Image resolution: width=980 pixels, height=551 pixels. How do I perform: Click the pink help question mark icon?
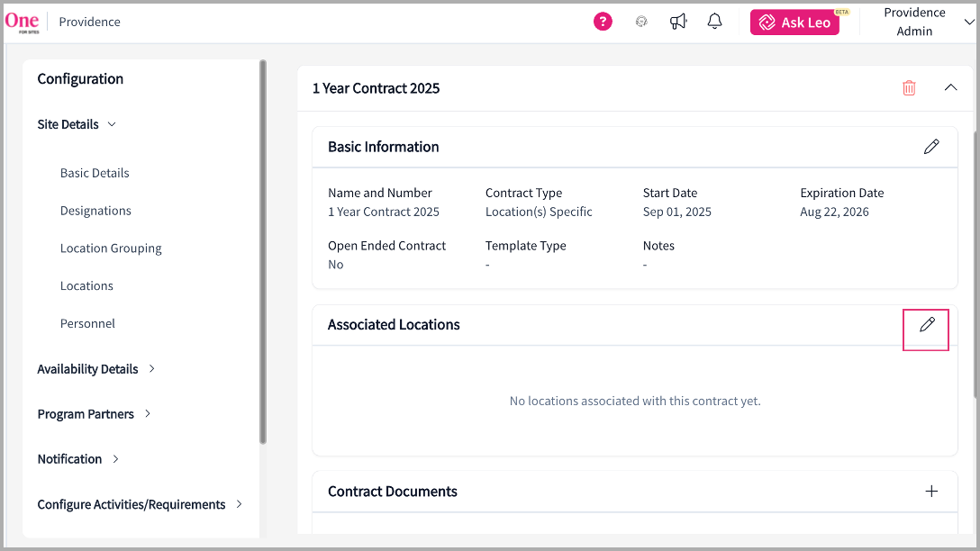pyautogui.click(x=603, y=22)
